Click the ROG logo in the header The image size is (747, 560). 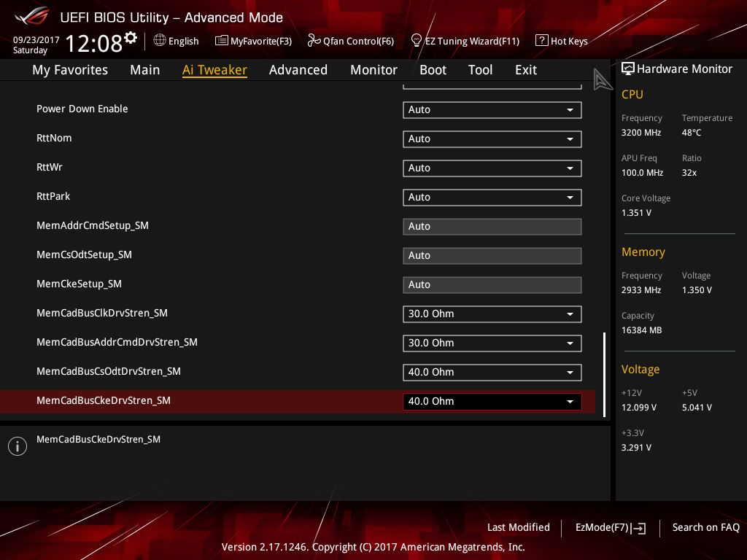(x=32, y=16)
